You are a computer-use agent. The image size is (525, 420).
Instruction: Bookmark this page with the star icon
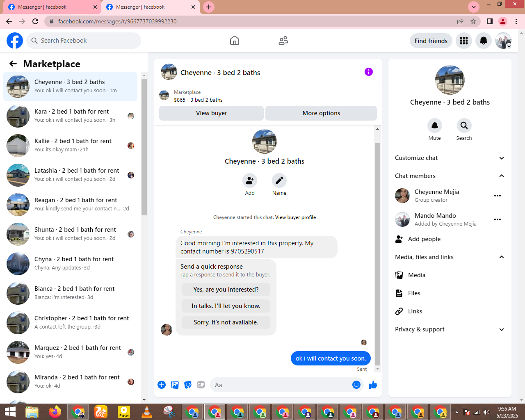(473, 21)
